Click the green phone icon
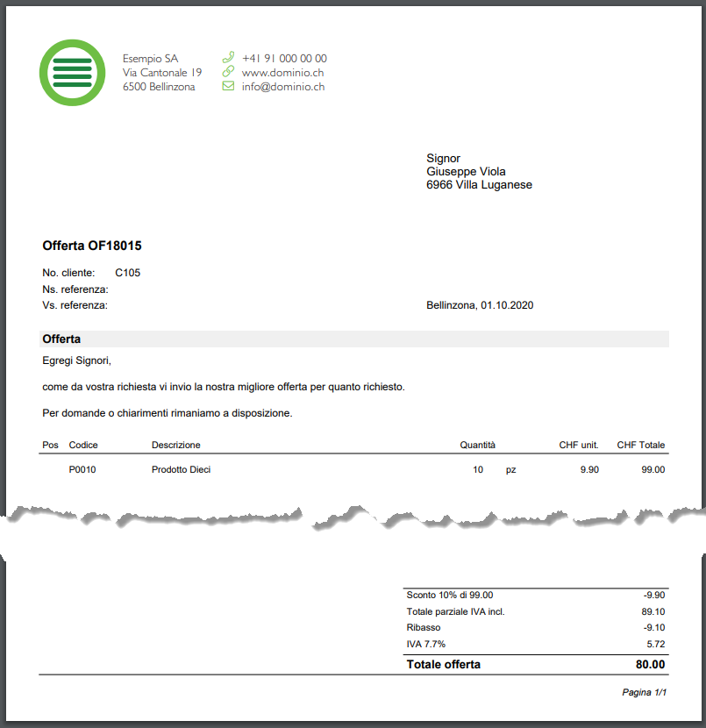The height and width of the screenshot is (728, 706). pyautogui.click(x=228, y=58)
